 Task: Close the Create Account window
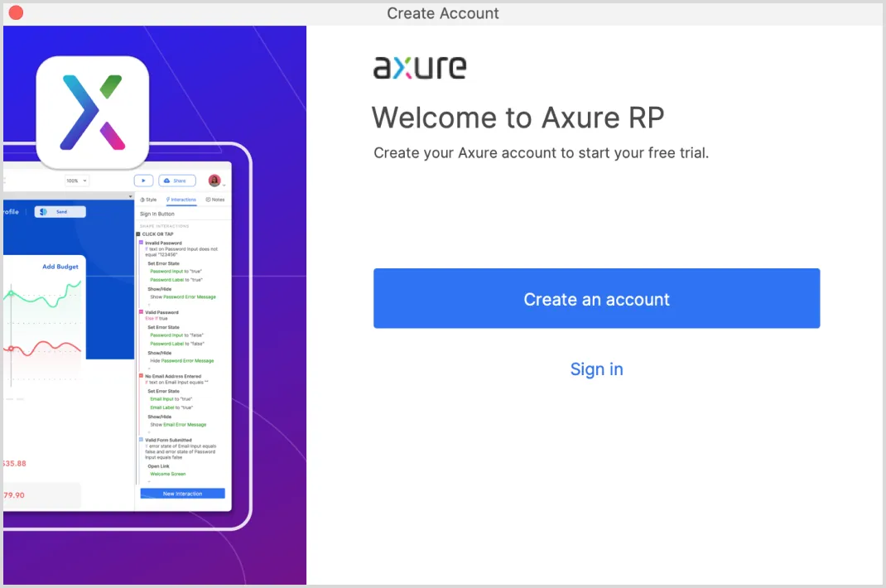pos(16,13)
